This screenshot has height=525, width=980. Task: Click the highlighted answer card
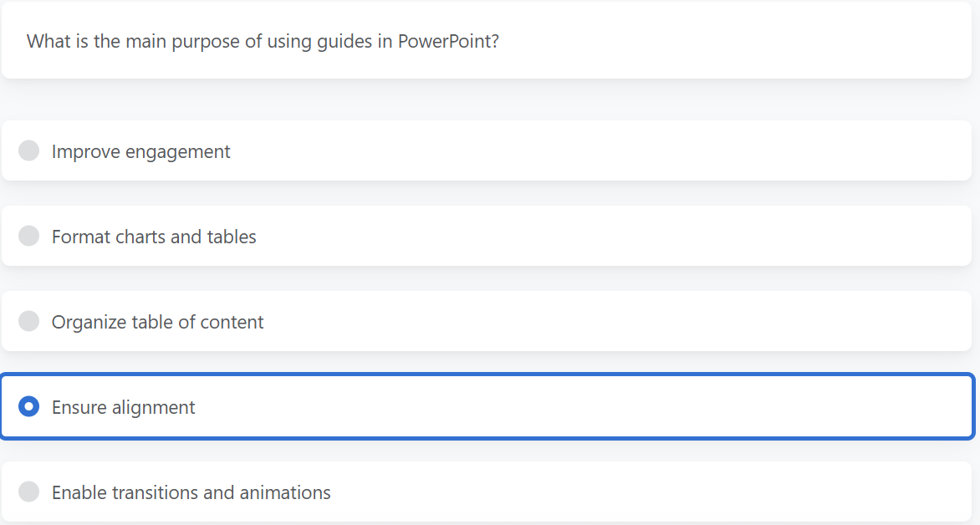(x=490, y=407)
